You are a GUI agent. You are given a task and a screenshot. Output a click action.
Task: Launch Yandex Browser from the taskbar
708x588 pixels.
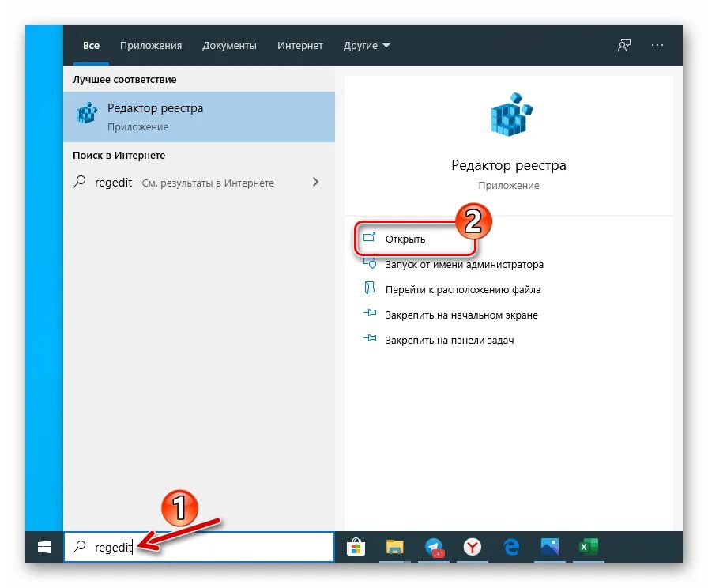pos(473,547)
